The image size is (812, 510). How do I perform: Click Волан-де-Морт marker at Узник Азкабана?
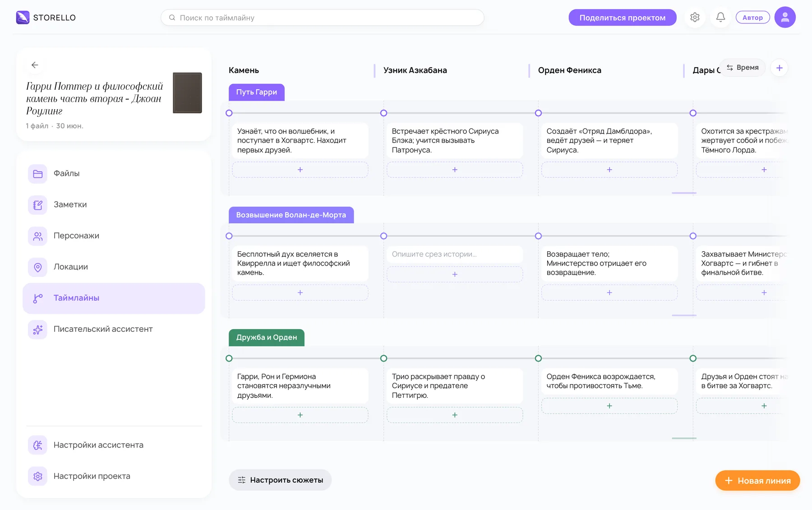(384, 236)
